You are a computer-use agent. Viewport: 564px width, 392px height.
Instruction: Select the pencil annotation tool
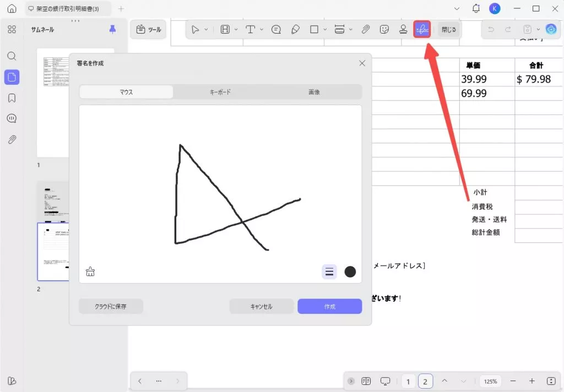(x=296, y=29)
